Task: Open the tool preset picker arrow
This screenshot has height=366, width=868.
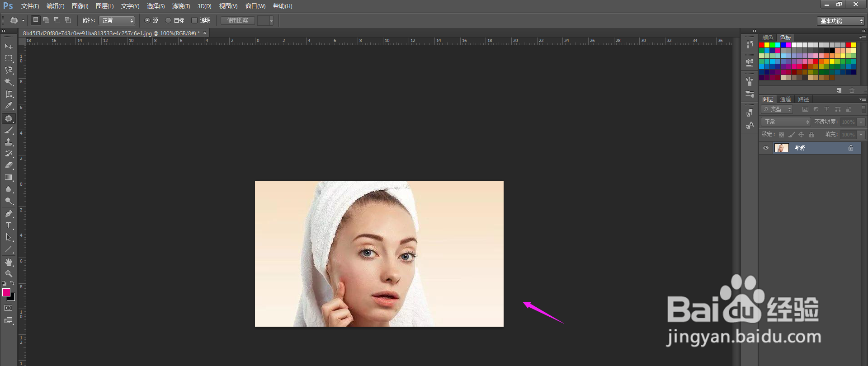Action: [x=23, y=20]
